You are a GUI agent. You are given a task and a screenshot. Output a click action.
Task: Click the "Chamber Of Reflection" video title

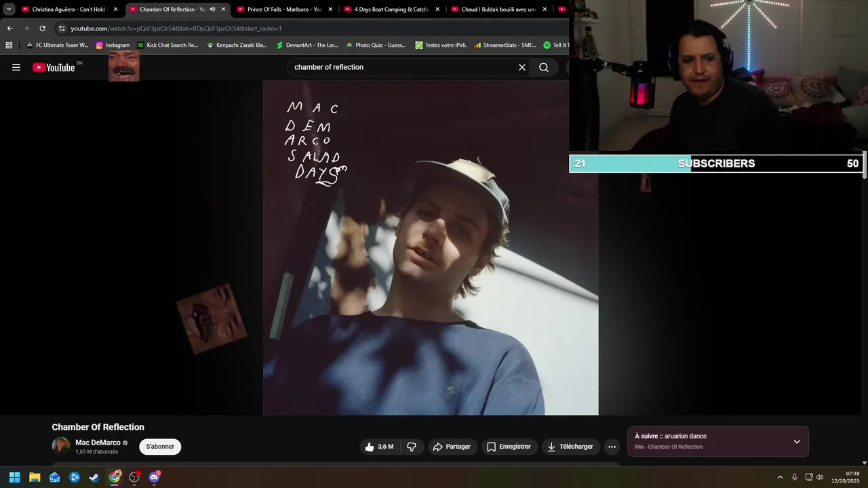coord(98,427)
